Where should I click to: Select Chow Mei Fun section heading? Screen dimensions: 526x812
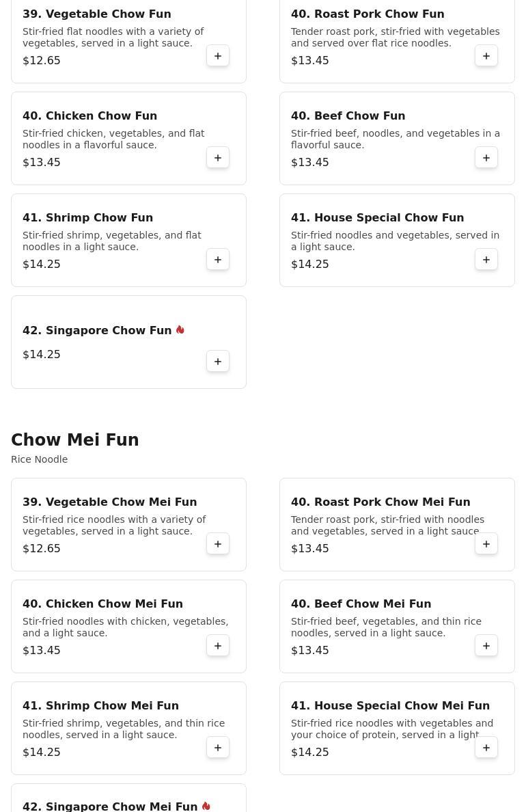75,439
